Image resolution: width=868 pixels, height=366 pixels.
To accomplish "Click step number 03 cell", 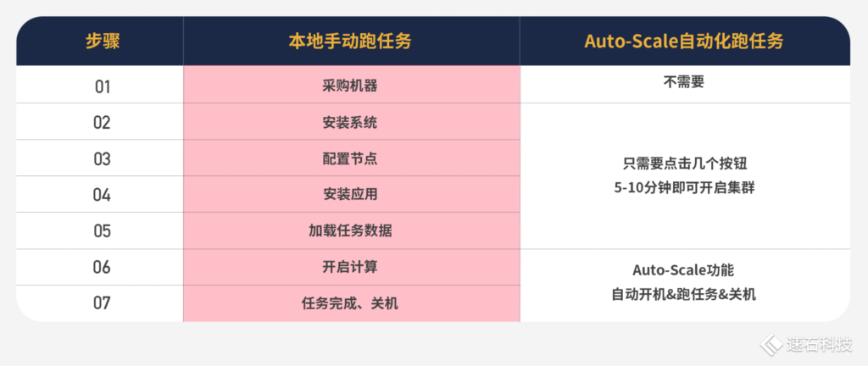I will click(x=102, y=158).
